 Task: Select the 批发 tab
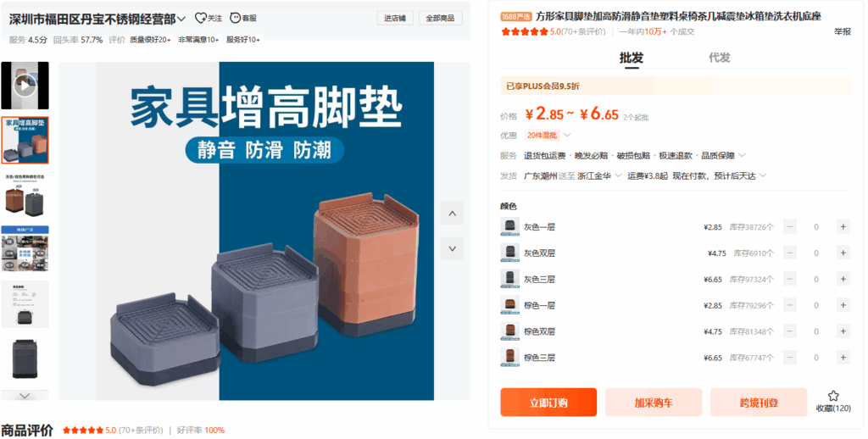pos(631,58)
